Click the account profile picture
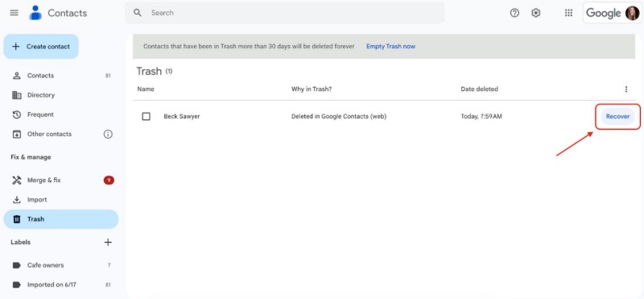The height and width of the screenshot is (299, 644). (632, 13)
